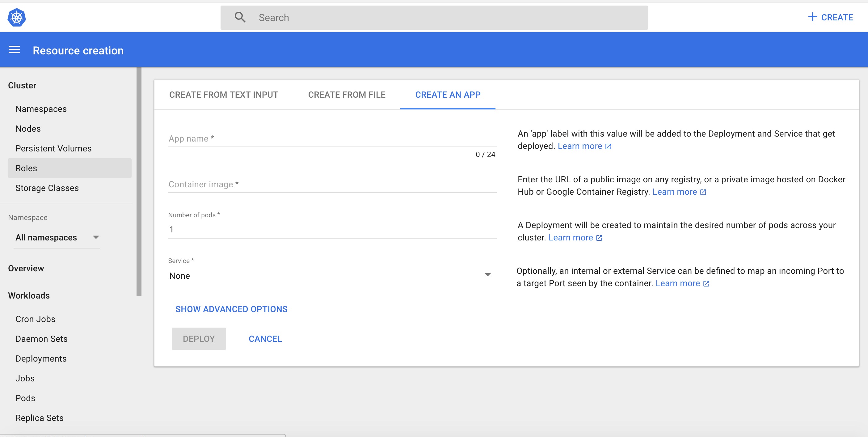Screen dimensions: 868x437
Task: Switch to Create from file tab
Action: tap(346, 95)
